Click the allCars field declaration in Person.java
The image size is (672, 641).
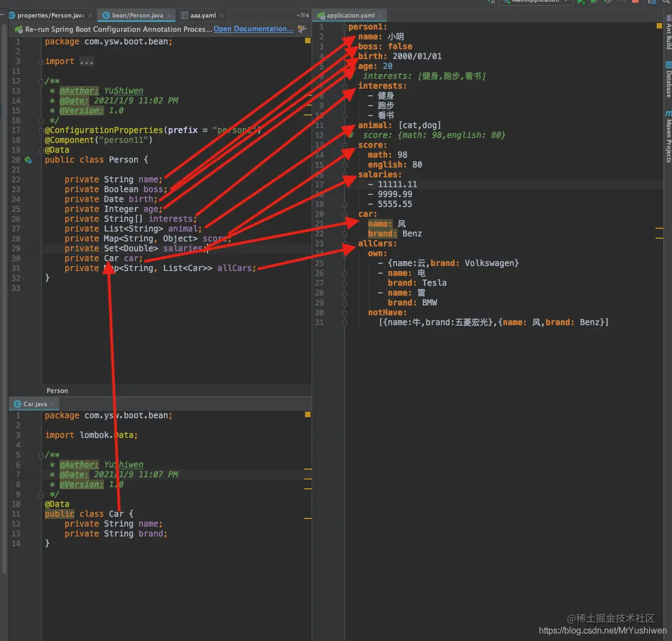[160, 268]
